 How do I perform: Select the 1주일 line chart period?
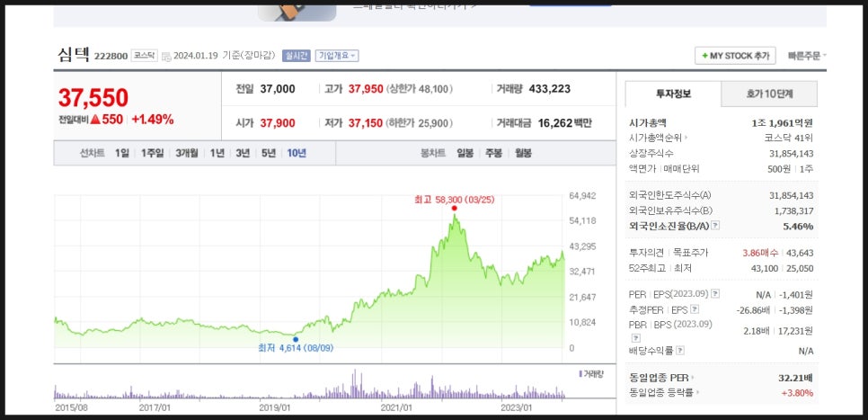(152, 153)
